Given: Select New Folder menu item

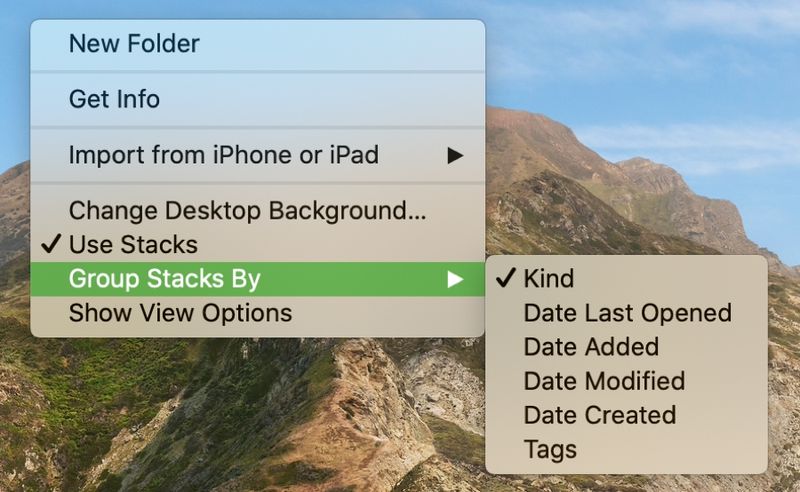Looking at the screenshot, I should pyautogui.click(x=258, y=44).
